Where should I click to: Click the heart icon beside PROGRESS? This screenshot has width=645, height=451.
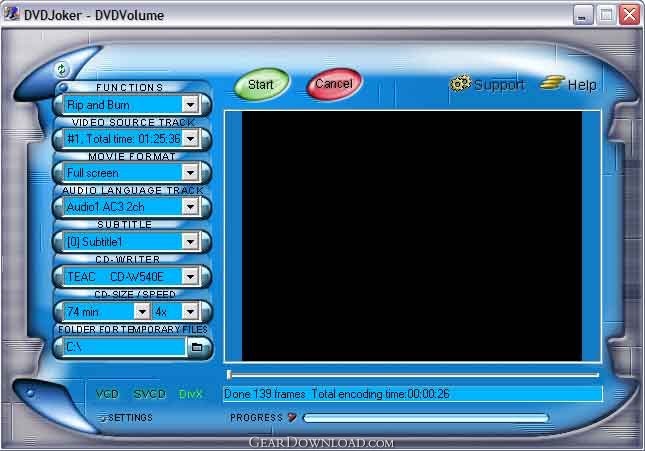(x=292, y=417)
